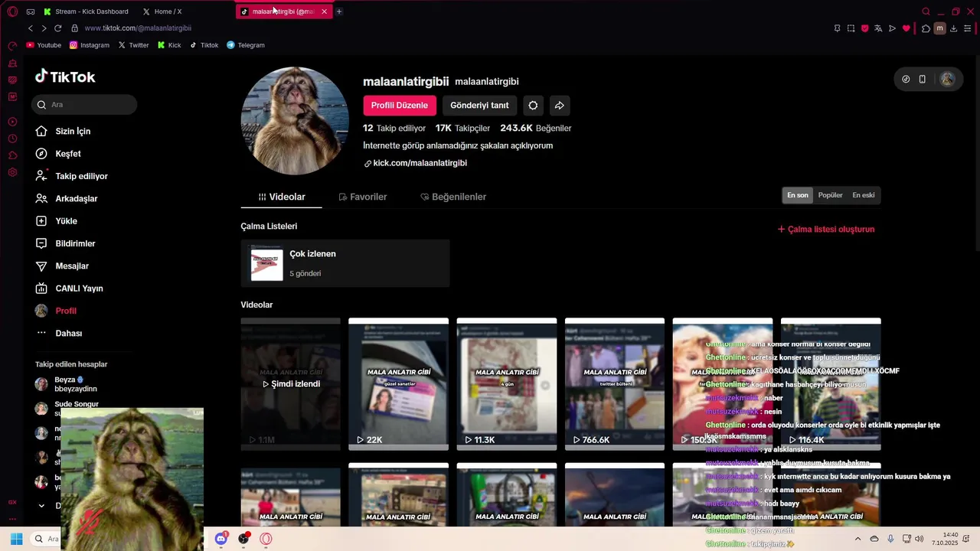This screenshot has height=551, width=980.
Task: Switch to the Home / X tab
Action: (162, 11)
